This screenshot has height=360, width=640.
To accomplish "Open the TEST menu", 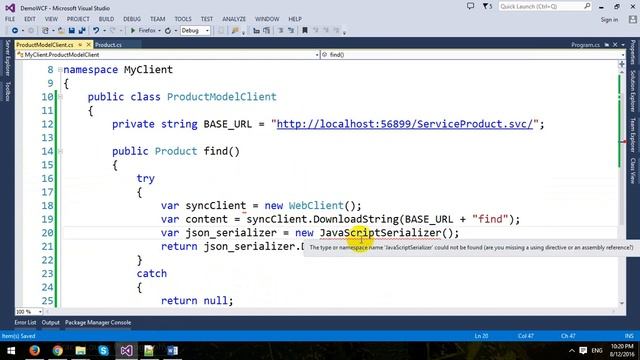I will 207,19.
